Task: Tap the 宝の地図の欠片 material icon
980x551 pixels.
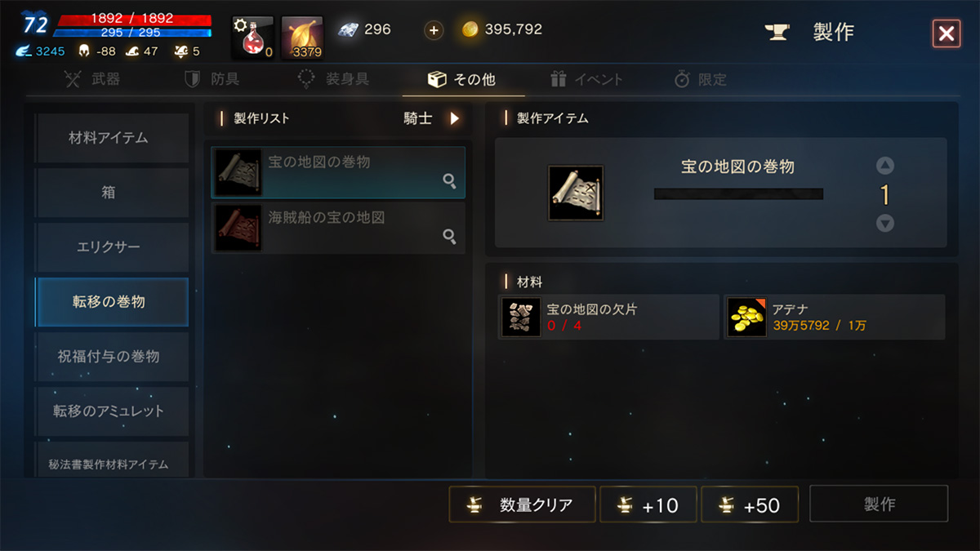Action: tap(521, 318)
